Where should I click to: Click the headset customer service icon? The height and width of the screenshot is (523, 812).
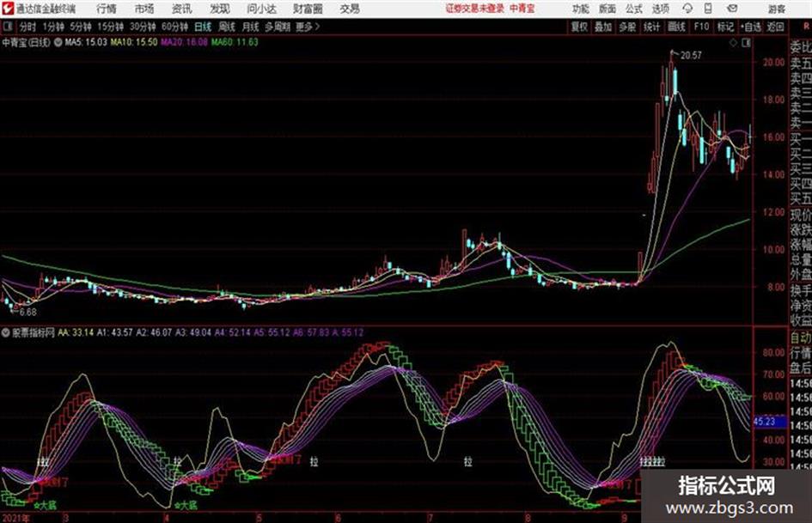[x=687, y=9]
